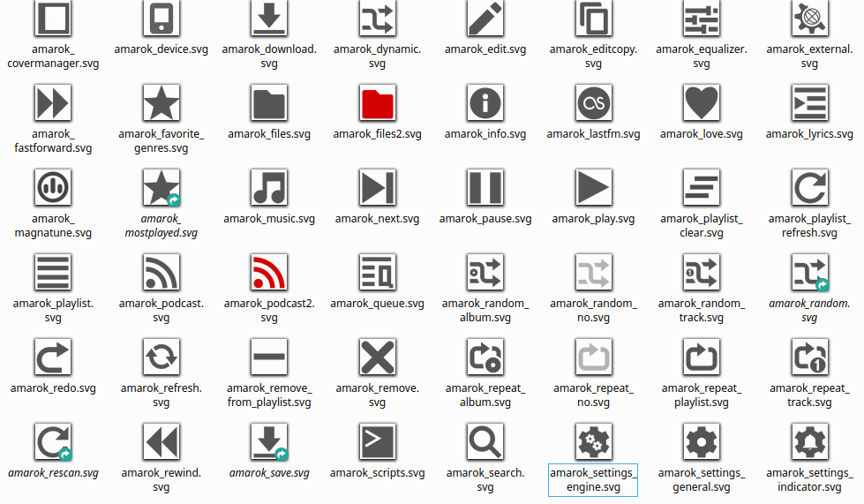Select the amarok_remove.svg X icon

coord(377,357)
